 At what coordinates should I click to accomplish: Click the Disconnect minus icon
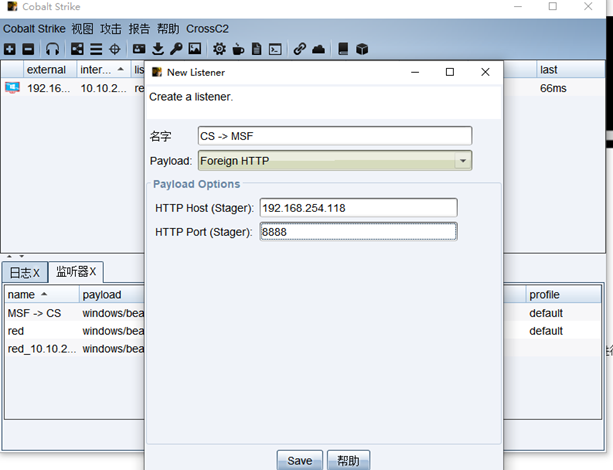point(28,49)
